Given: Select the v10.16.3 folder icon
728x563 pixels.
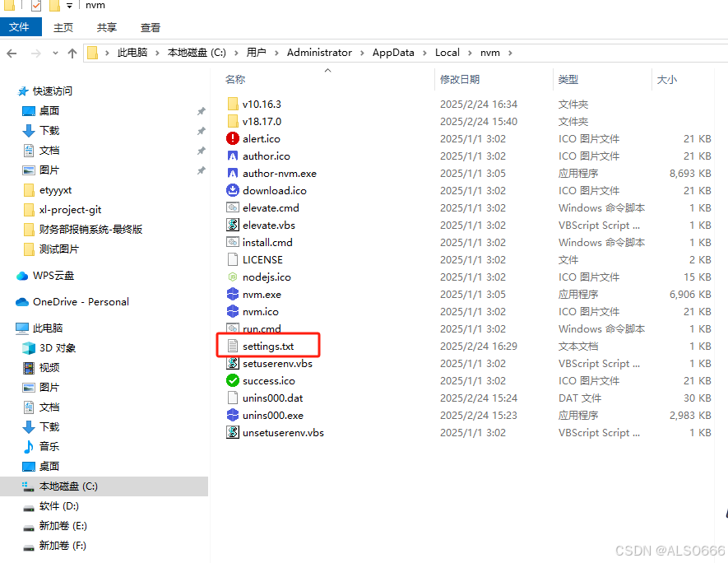Looking at the screenshot, I should tap(233, 104).
